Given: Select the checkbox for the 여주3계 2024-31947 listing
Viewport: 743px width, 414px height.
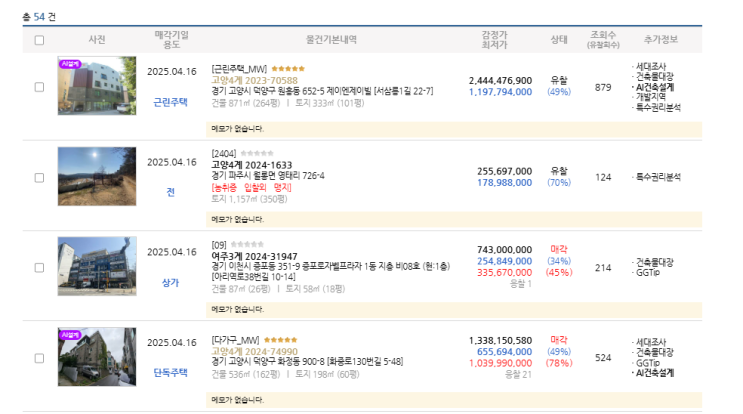Looking at the screenshot, I should (x=39, y=268).
